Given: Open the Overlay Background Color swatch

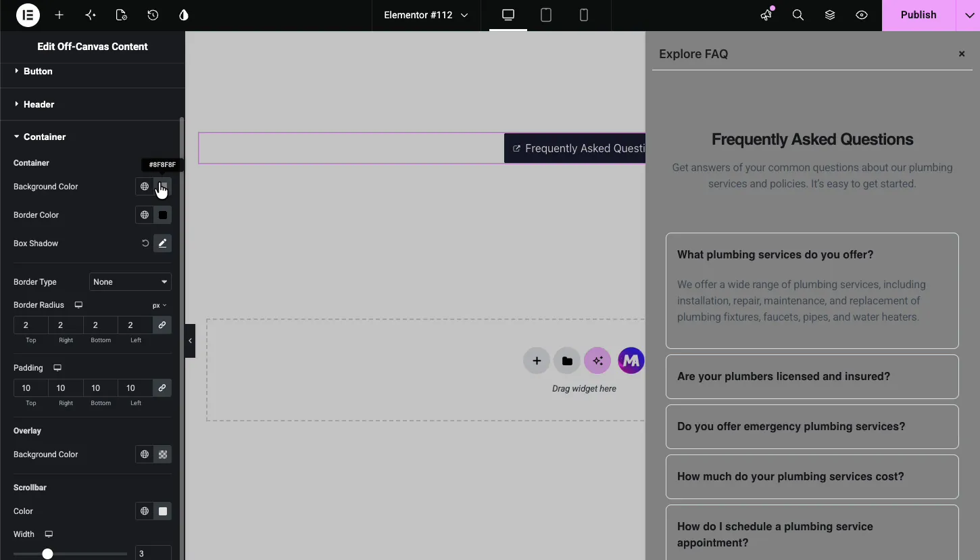Looking at the screenshot, I should pos(163,454).
